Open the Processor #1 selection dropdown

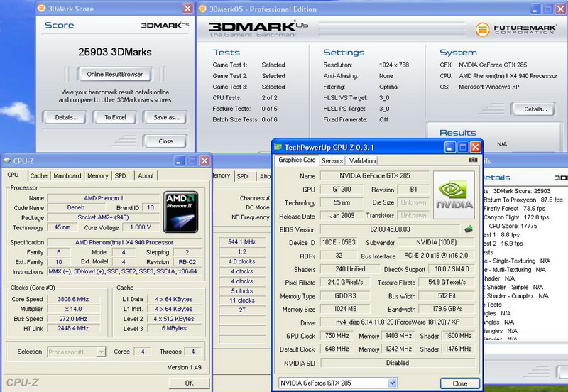click(x=101, y=352)
